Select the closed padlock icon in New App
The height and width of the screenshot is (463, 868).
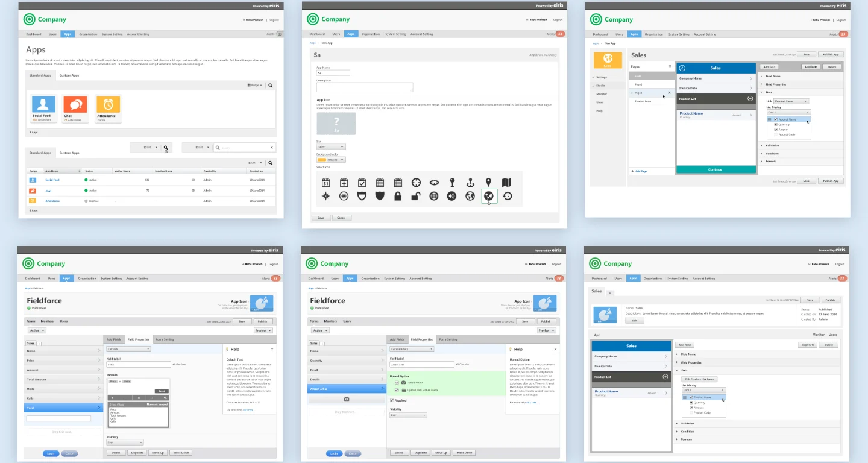[398, 196]
